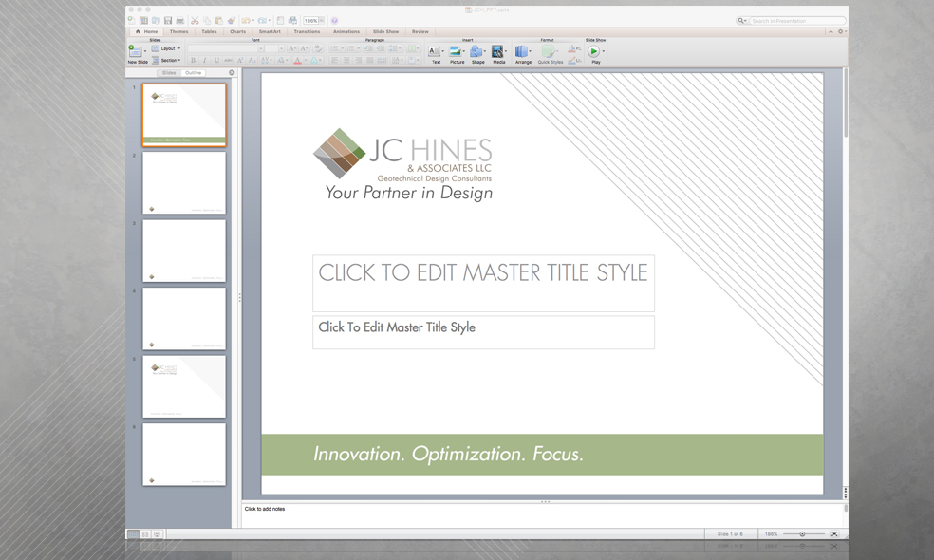Click the Quick Styles icon
Screen dimensions: 934x560
pos(550,52)
